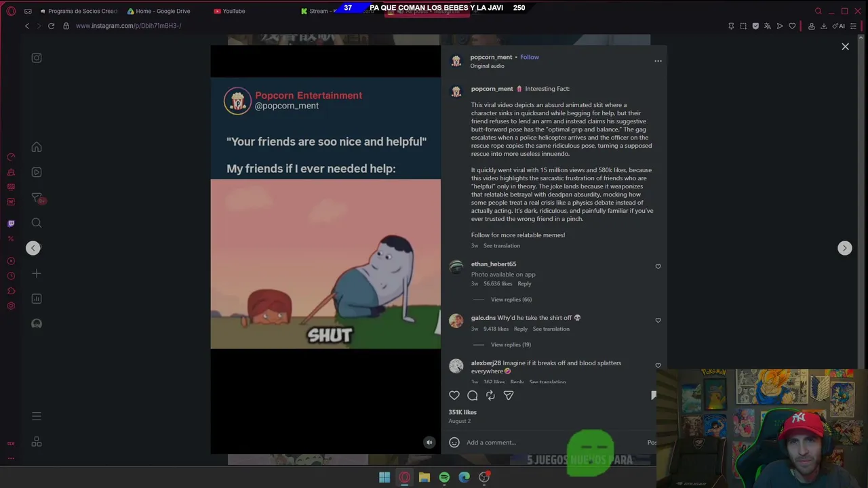
Task: Share the post via paper plane icon
Action: coord(509,395)
